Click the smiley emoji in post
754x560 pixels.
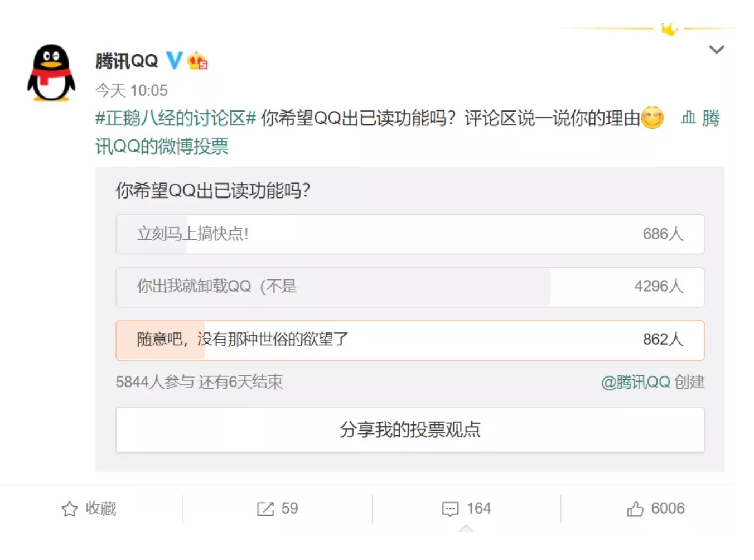click(x=652, y=118)
